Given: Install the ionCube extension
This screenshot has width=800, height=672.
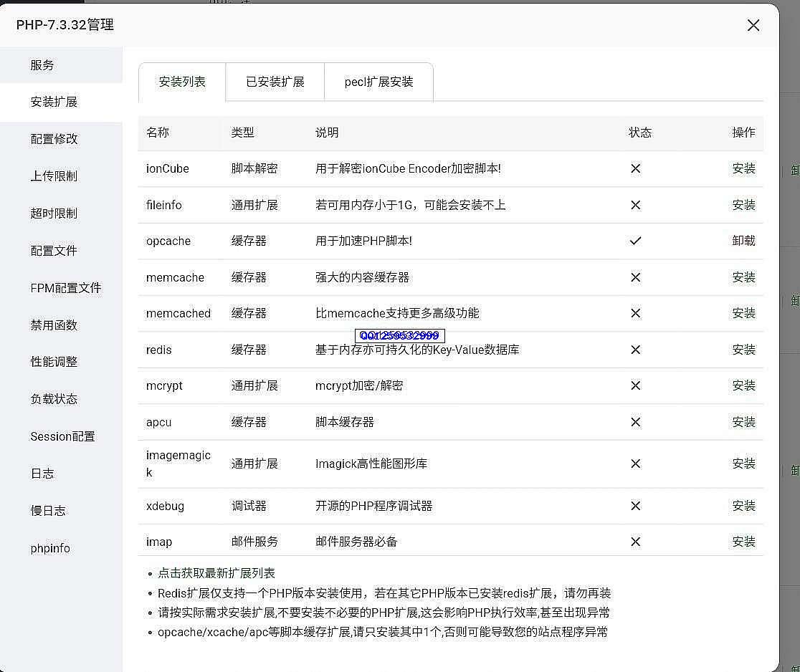Looking at the screenshot, I should 744,168.
